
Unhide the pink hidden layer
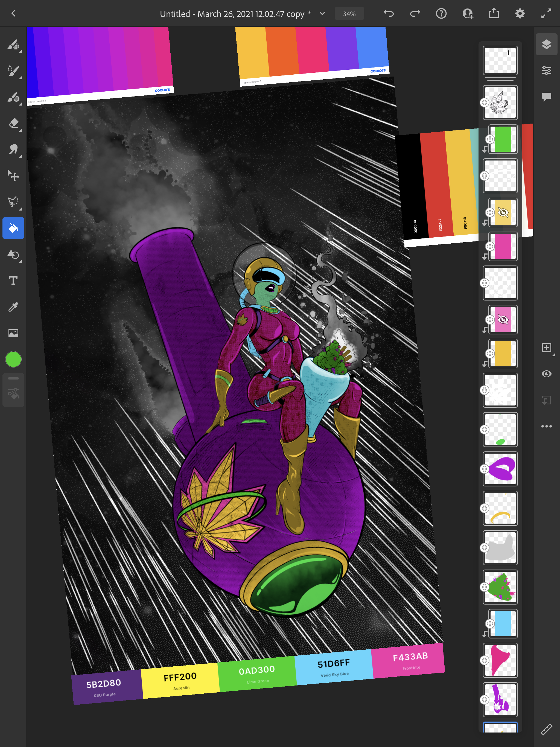click(503, 319)
